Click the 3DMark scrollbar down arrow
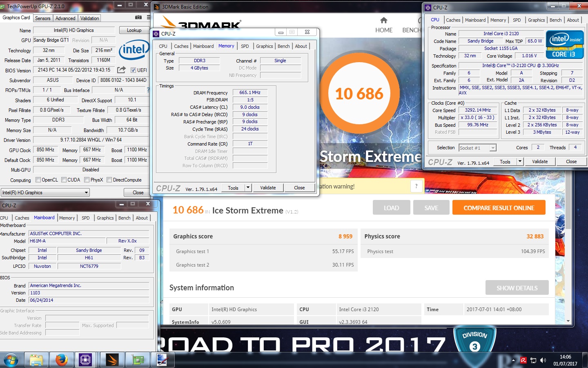Viewport: 588px width, 368px height. (568, 321)
